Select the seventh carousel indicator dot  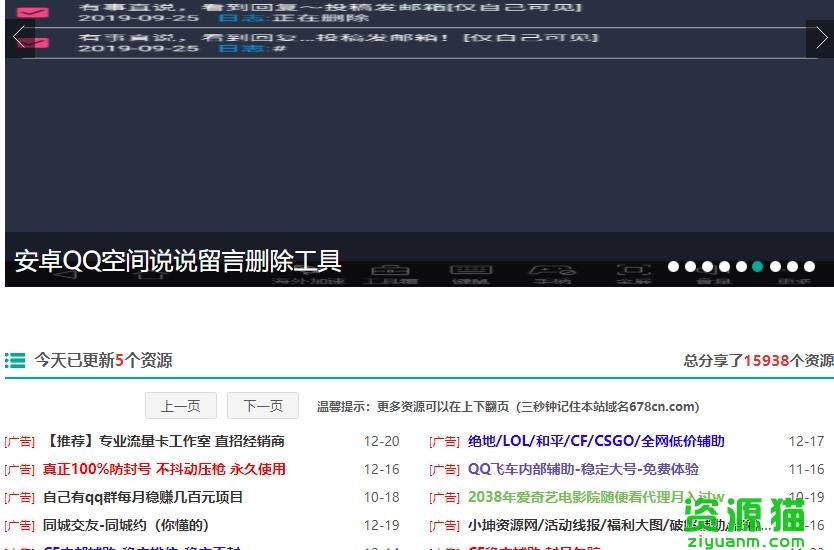pyautogui.click(x=775, y=266)
